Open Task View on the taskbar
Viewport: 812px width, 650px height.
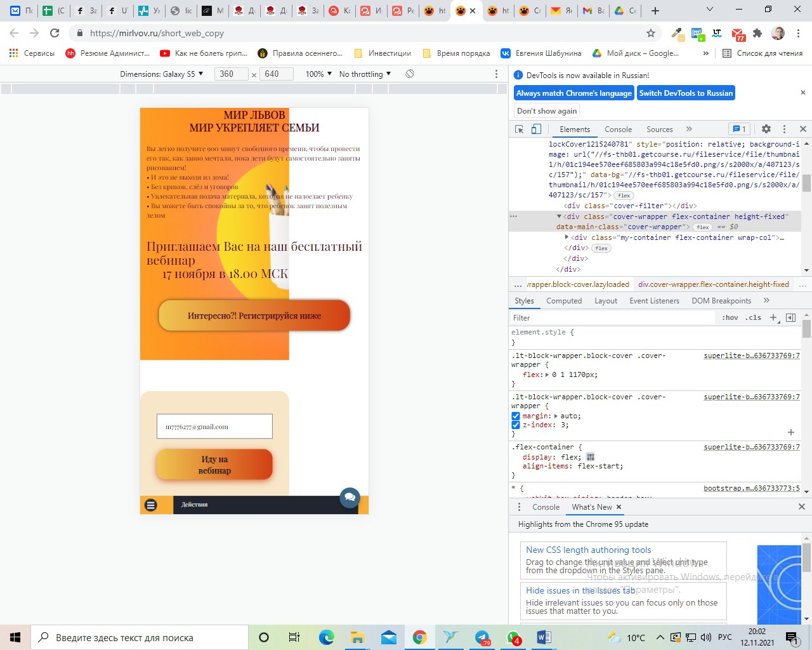coord(294,637)
